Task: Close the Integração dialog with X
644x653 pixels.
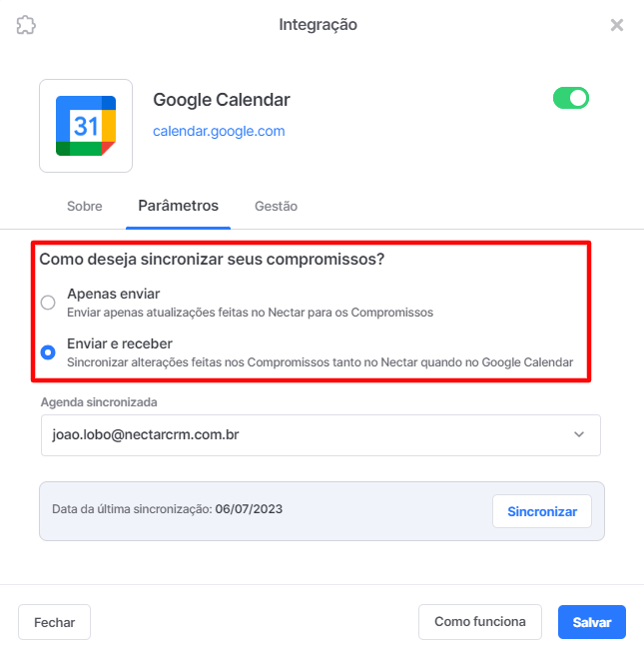Action: [x=616, y=25]
